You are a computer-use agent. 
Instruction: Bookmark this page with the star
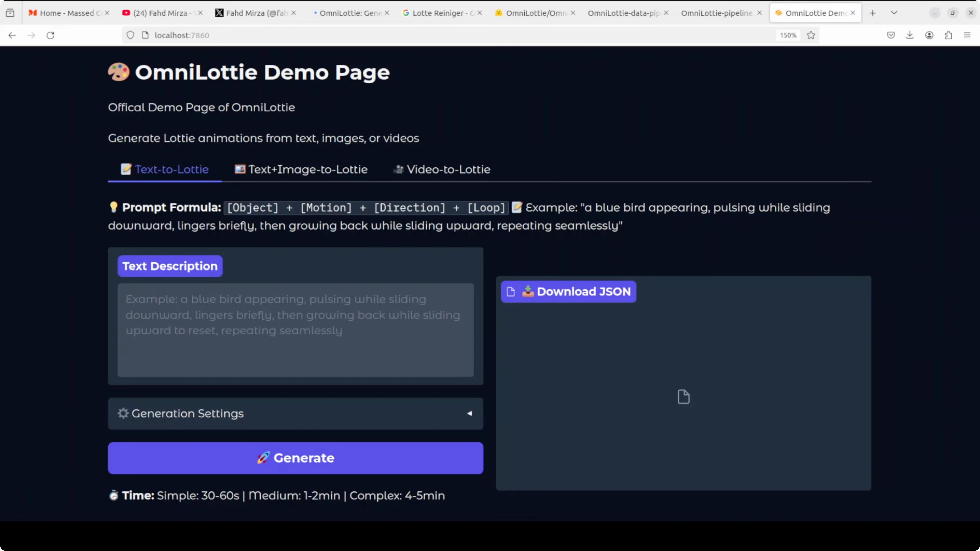click(811, 35)
